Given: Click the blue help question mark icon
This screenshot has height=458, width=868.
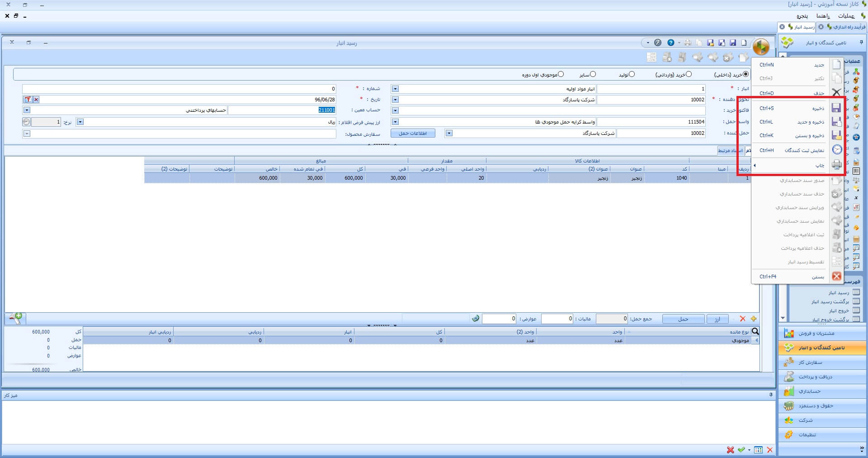Looking at the screenshot, I should (671, 43).
